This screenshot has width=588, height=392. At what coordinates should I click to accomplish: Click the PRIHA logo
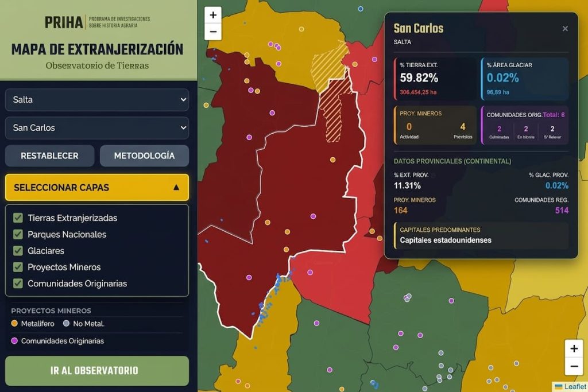[x=97, y=22]
